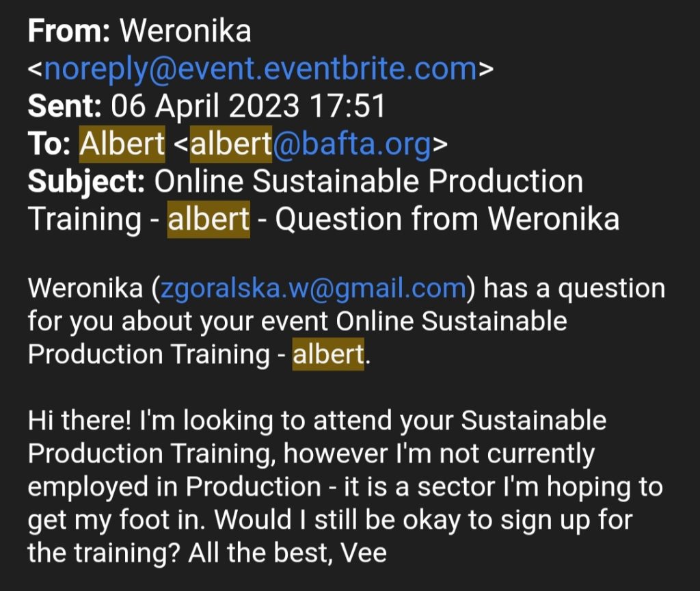Click the 17:51 timestamp
The width and height of the screenshot is (700, 591).
(347, 106)
